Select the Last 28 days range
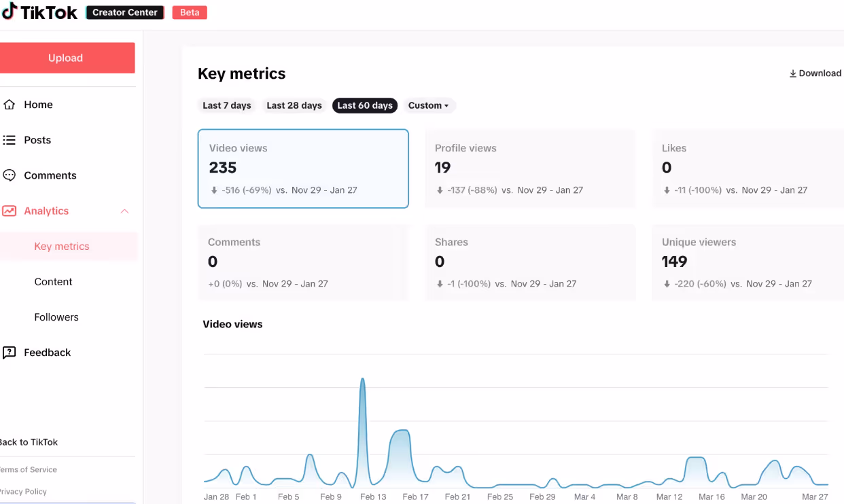The height and width of the screenshot is (504, 844). coord(294,105)
